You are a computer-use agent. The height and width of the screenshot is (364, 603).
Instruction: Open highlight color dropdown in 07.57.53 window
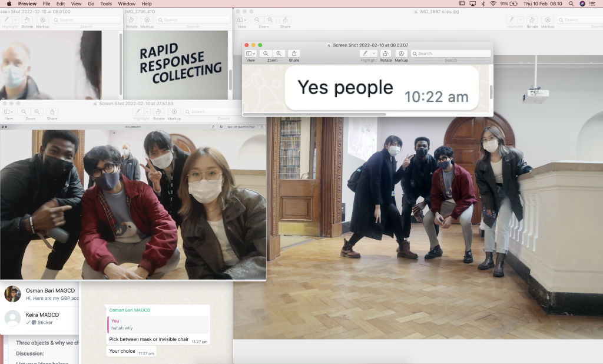click(147, 111)
